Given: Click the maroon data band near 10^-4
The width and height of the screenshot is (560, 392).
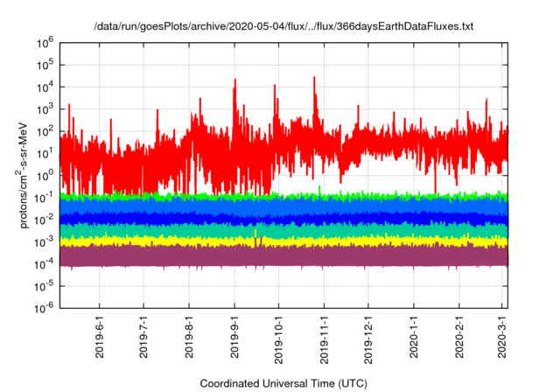Looking at the screenshot, I should point(283,256).
